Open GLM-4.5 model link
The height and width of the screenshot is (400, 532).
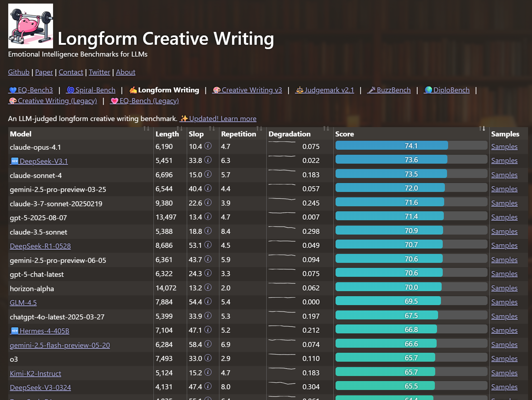pyautogui.click(x=23, y=303)
